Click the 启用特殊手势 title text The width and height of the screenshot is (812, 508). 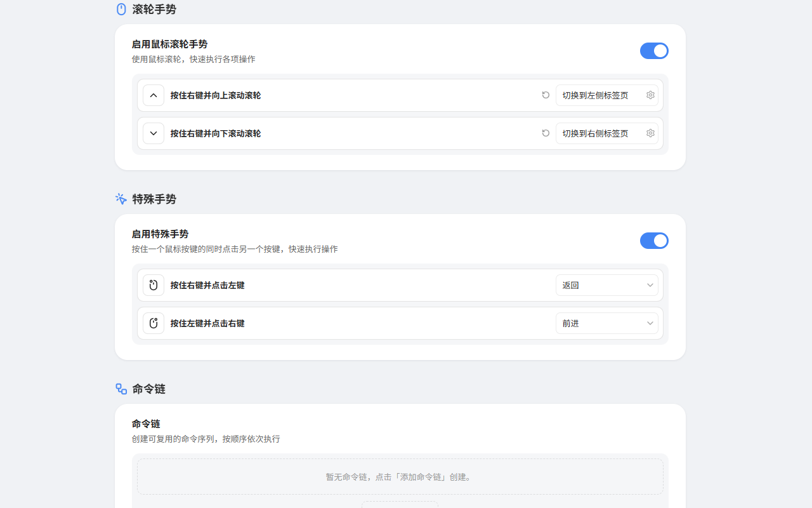pos(160,234)
